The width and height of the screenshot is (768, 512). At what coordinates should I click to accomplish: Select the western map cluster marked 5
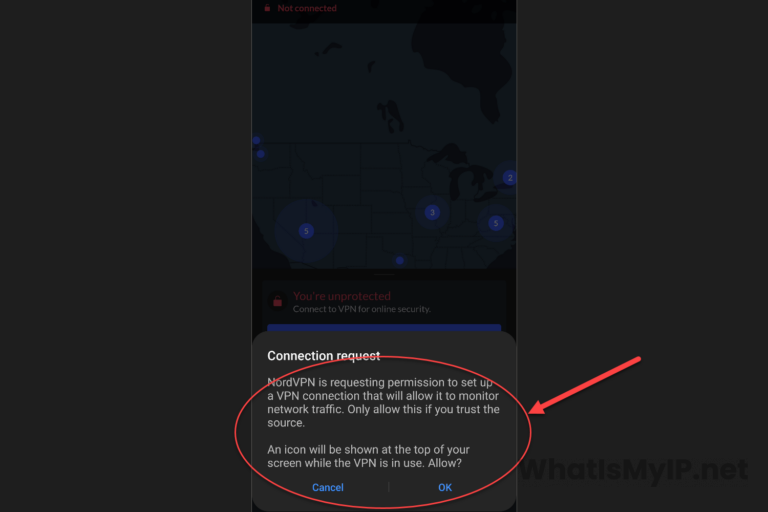[x=306, y=231]
